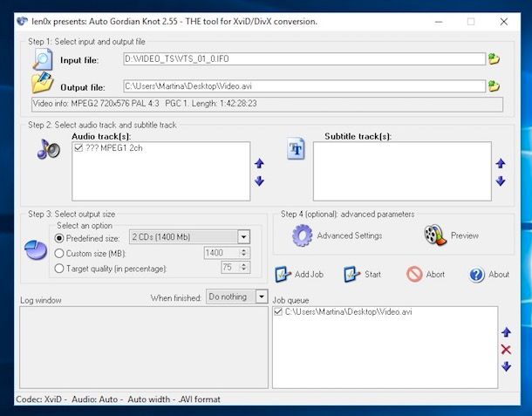Click the Preview button label
Image resolution: width=532 pixels, height=416 pixels.
click(x=465, y=235)
